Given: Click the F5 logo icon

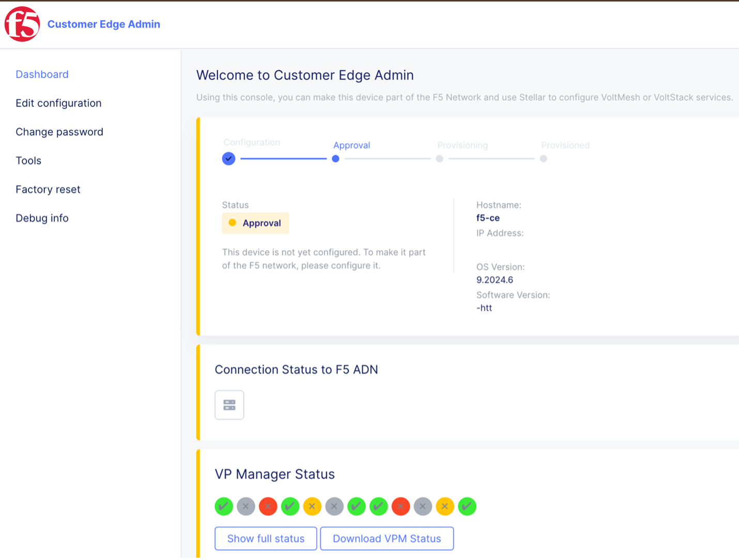Looking at the screenshot, I should point(22,24).
